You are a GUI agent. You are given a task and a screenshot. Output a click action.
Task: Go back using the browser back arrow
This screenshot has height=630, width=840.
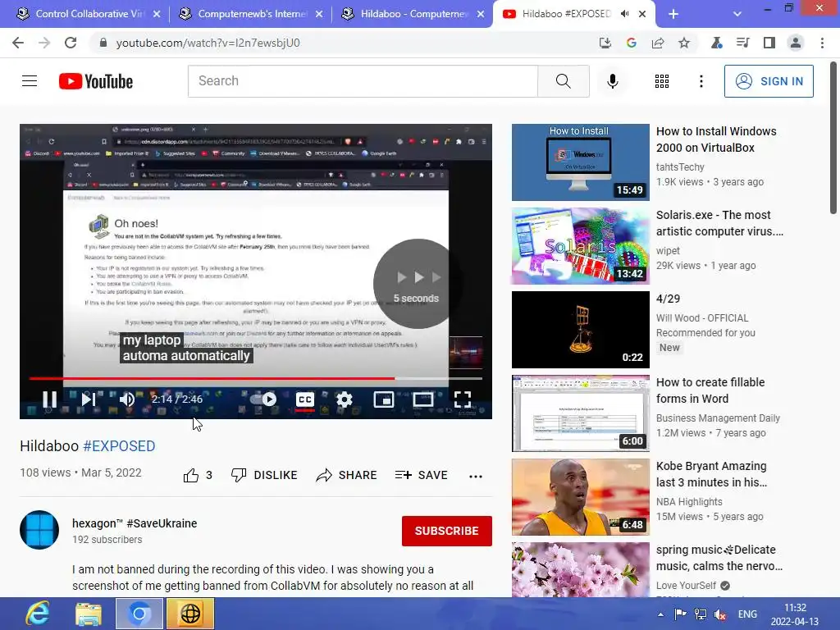18,43
